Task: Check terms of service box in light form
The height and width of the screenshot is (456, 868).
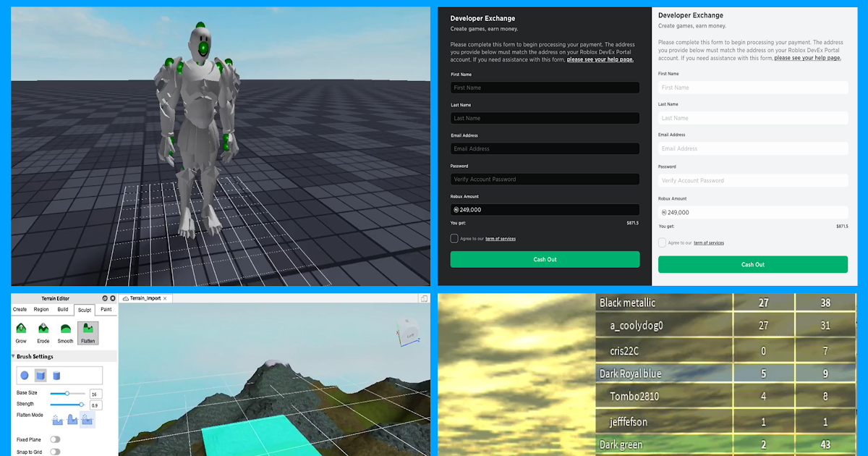Action: click(x=662, y=242)
